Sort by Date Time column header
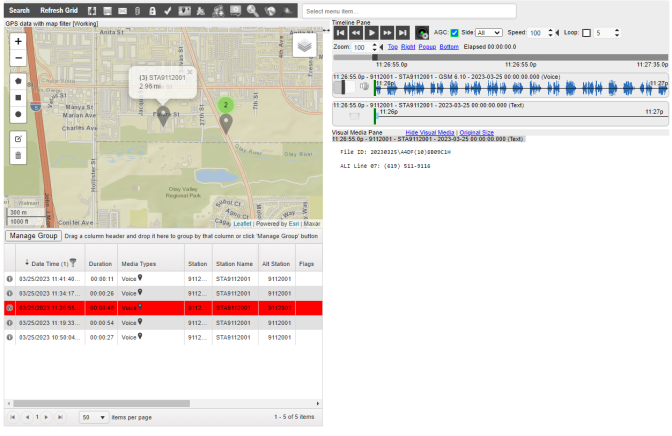 coord(49,264)
